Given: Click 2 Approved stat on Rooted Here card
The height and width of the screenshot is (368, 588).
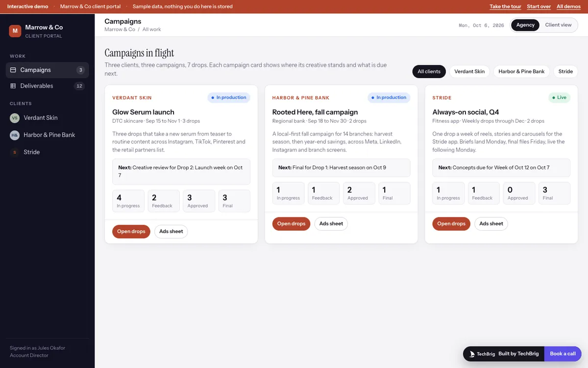Looking at the screenshot, I should [x=359, y=193].
